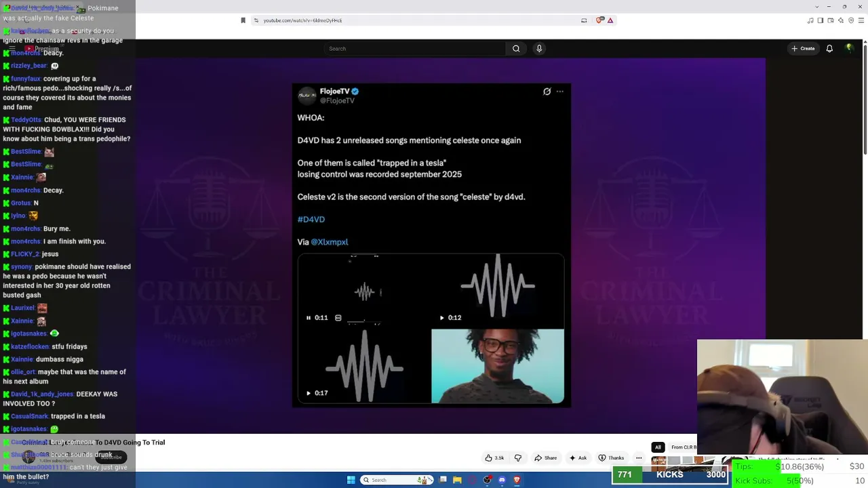The width and height of the screenshot is (868, 488).
Task: Click chat username Grotus
Action: (21, 203)
